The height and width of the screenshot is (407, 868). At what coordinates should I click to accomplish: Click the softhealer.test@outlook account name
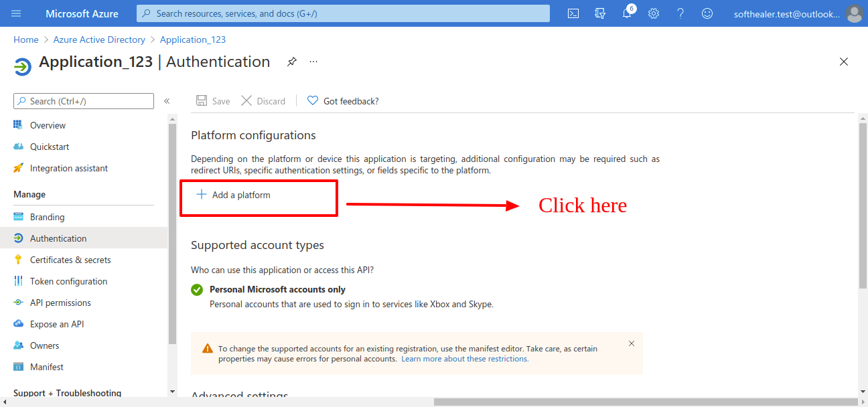pyautogui.click(x=787, y=13)
